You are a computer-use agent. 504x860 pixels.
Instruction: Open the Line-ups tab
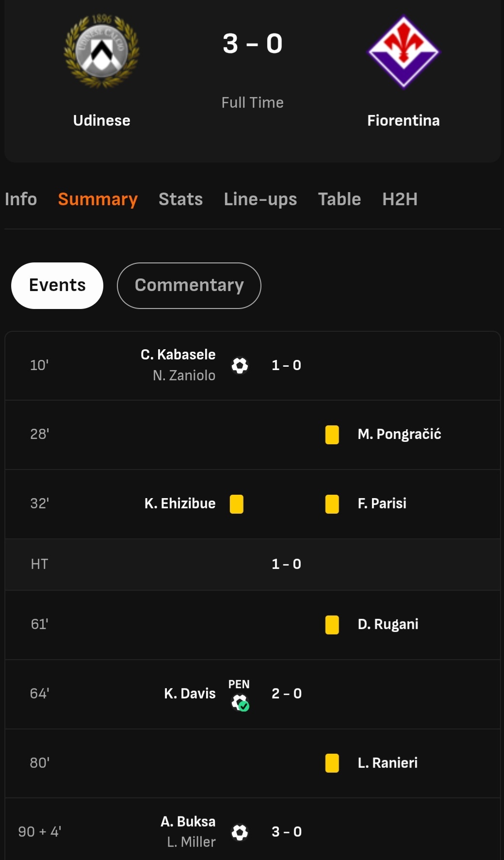(260, 199)
